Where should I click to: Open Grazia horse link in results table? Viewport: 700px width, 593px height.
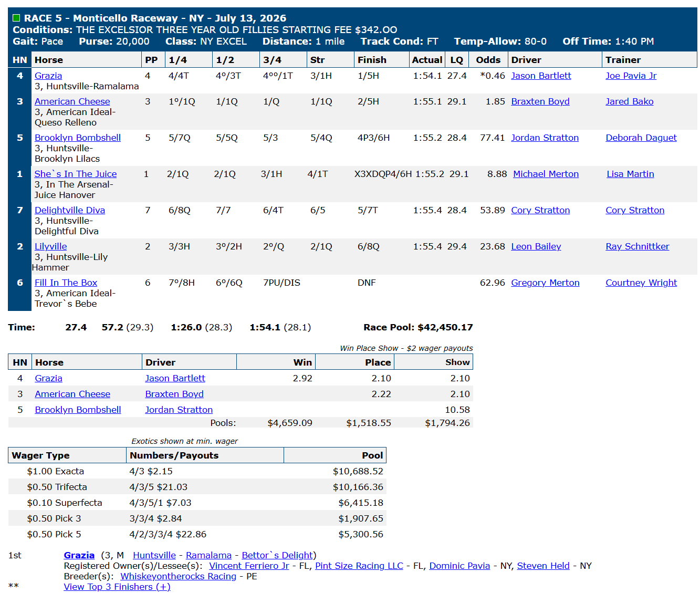coord(48,76)
